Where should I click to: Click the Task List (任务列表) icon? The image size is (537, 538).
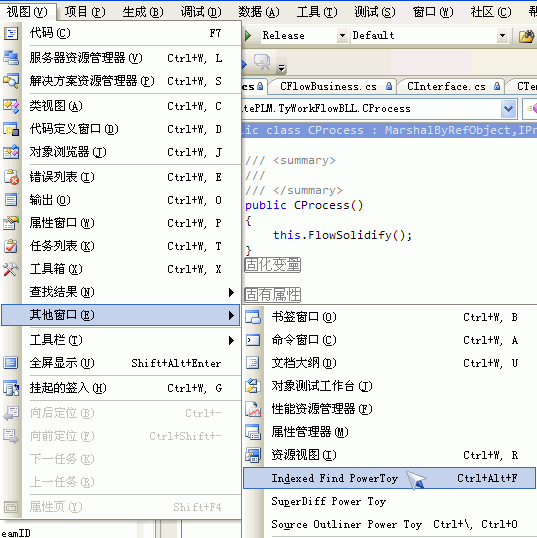(11, 246)
